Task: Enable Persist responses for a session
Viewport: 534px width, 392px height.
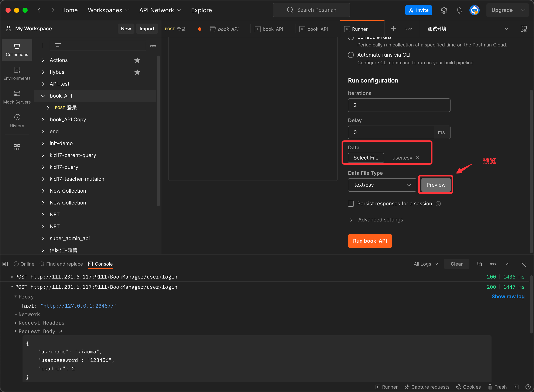Action: tap(351, 204)
